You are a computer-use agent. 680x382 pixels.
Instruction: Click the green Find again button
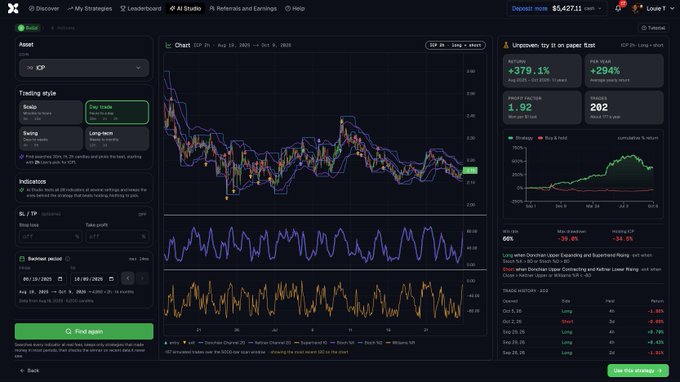(84, 331)
